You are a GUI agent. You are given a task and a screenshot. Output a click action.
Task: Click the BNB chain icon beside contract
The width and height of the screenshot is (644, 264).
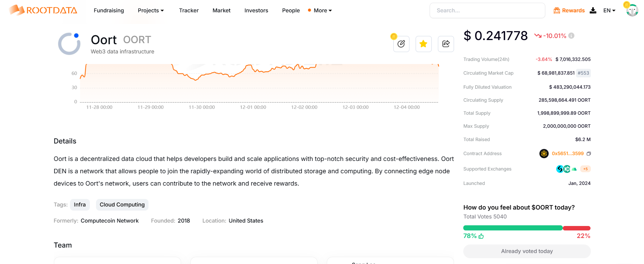(544, 153)
